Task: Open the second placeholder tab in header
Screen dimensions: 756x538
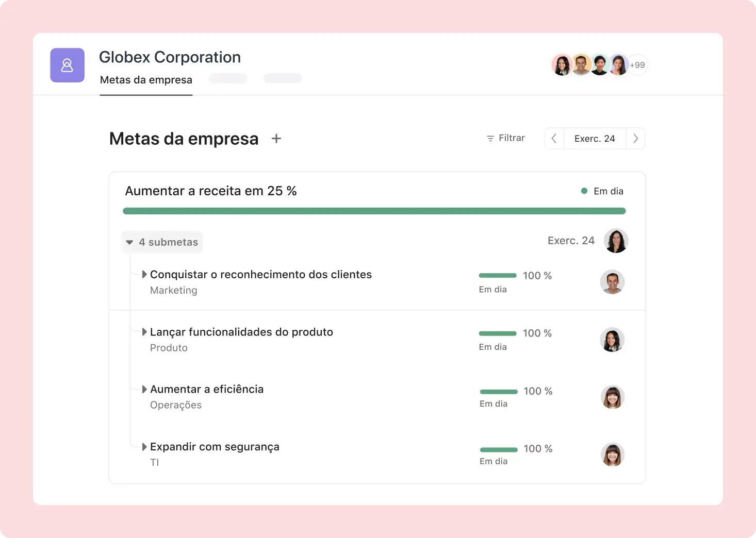Action: coord(283,78)
